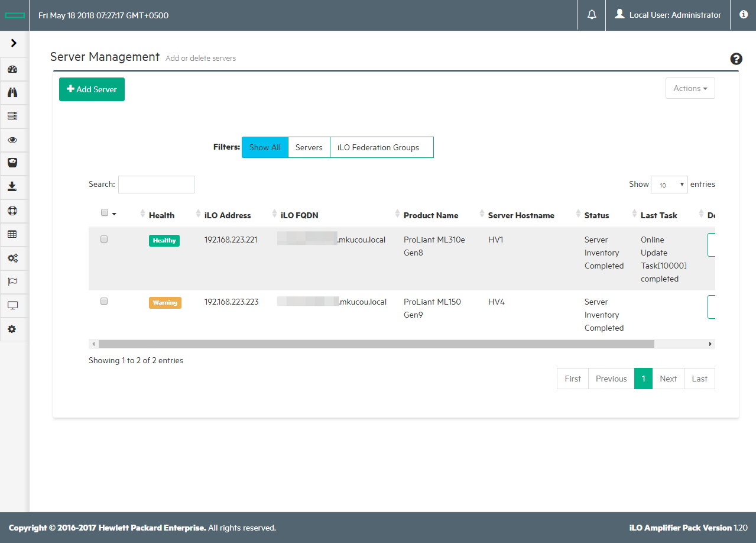Viewport: 756px width, 543px height.
Task: Open the flag icon in sidebar
Action: pos(12,282)
